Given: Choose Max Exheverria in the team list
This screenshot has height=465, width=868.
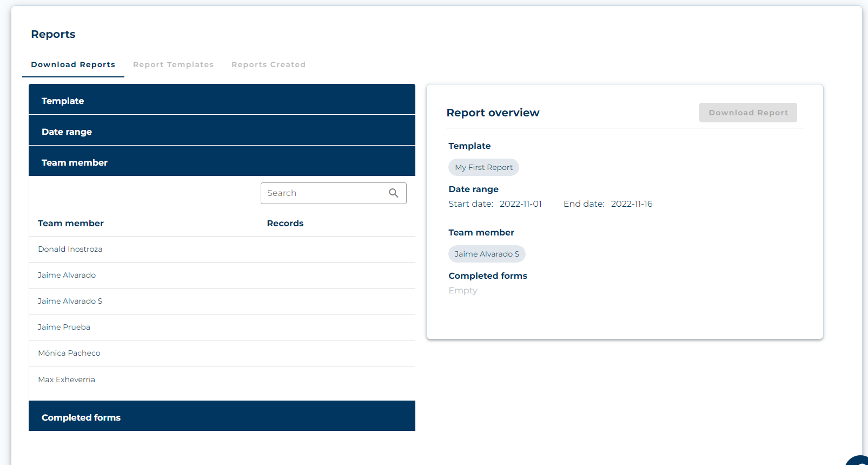Looking at the screenshot, I should 67,379.
